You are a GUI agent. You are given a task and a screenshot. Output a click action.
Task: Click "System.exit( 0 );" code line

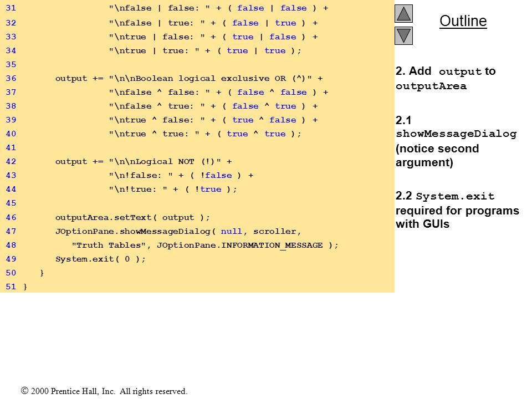coord(100,259)
